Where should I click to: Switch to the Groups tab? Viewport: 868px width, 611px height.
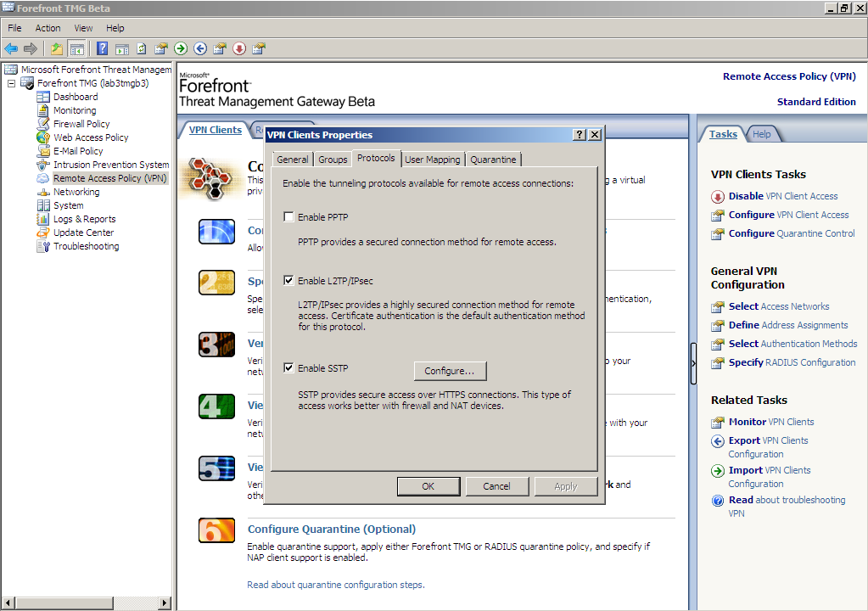tap(333, 160)
